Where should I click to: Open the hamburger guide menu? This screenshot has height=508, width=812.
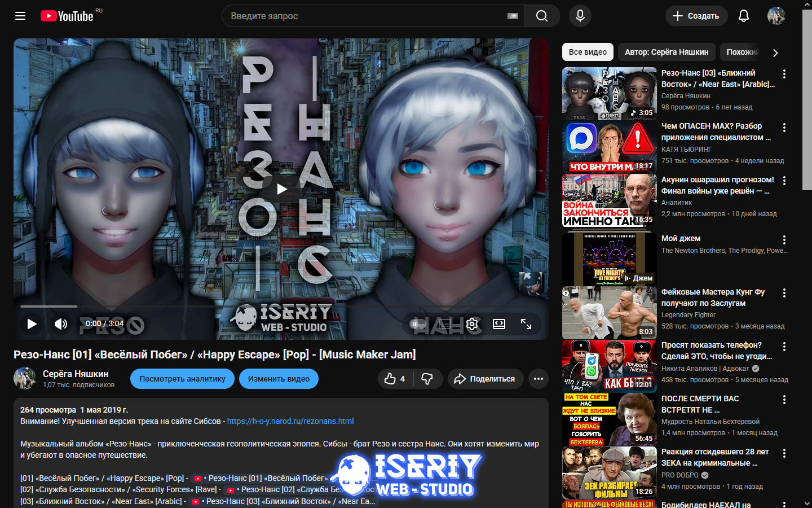click(x=20, y=16)
